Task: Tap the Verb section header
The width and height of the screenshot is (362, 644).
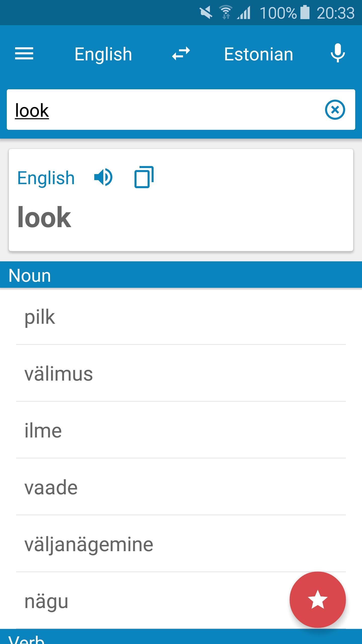Action: pos(181,637)
